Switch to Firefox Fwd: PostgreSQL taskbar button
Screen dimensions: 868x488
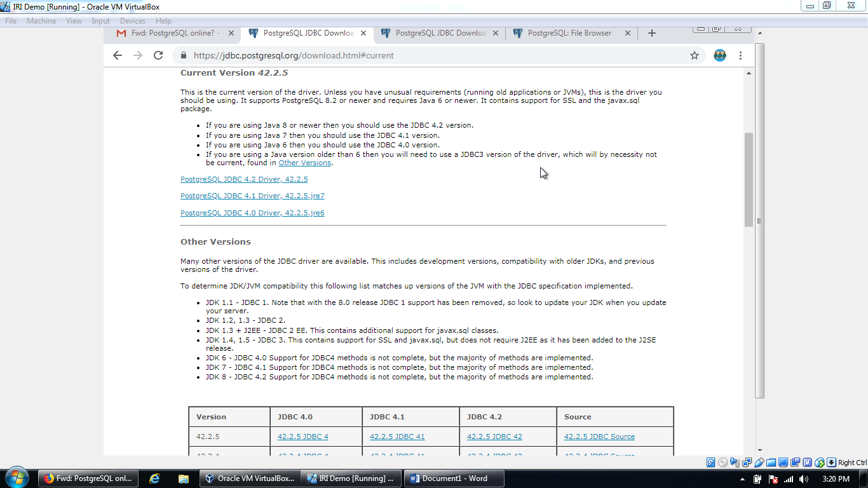[87, 478]
